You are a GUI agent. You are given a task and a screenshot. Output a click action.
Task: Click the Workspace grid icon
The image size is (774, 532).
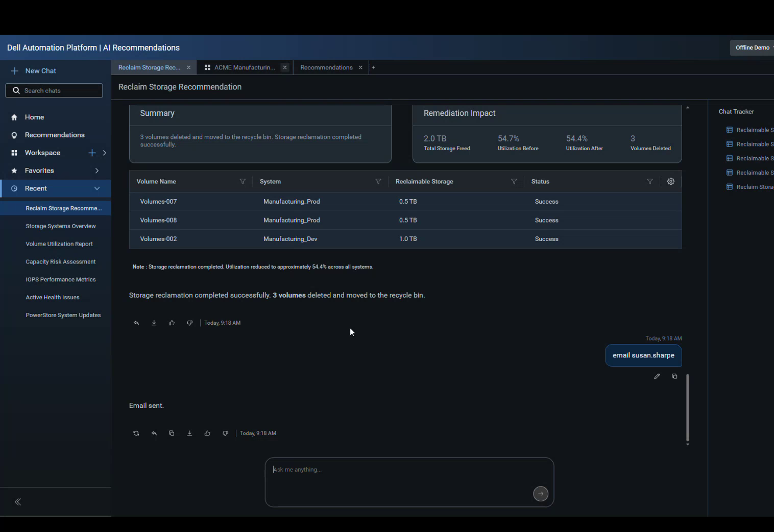click(14, 153)
